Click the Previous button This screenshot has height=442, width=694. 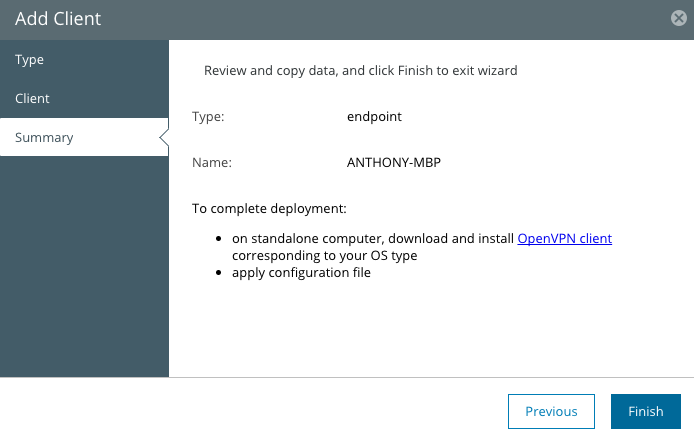tap(551, 411)
